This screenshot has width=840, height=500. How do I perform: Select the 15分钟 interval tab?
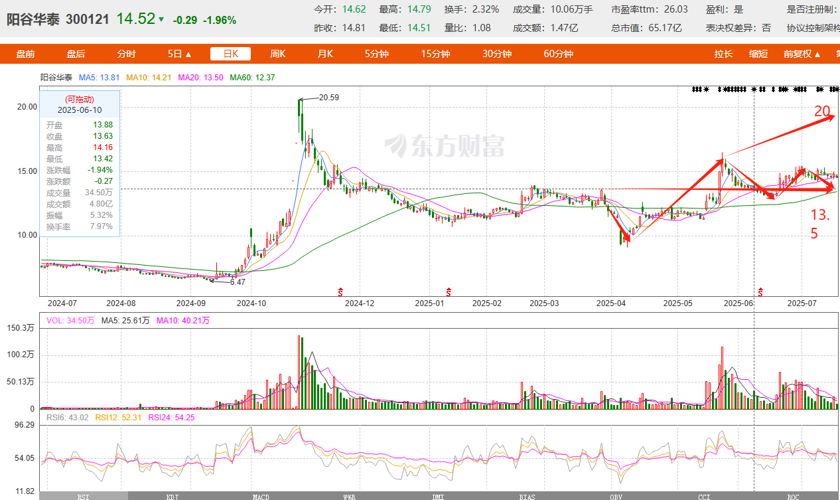[x=436, y=54]
